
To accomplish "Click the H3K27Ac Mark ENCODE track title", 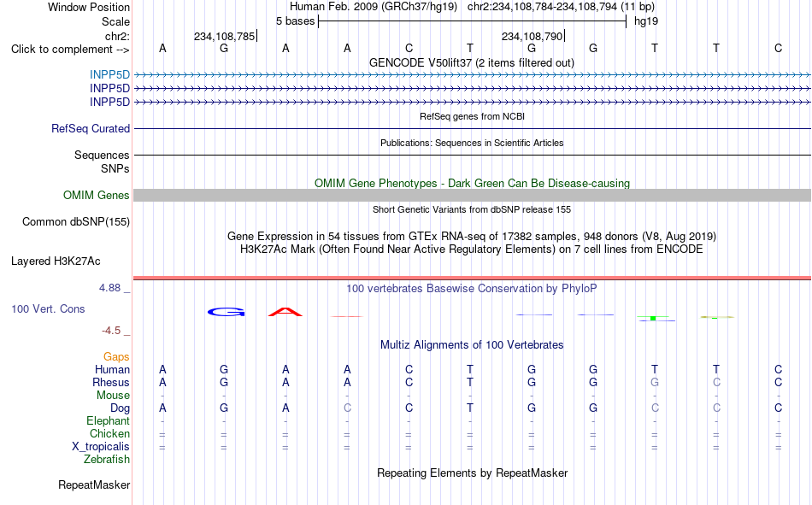I will [471, 250].
